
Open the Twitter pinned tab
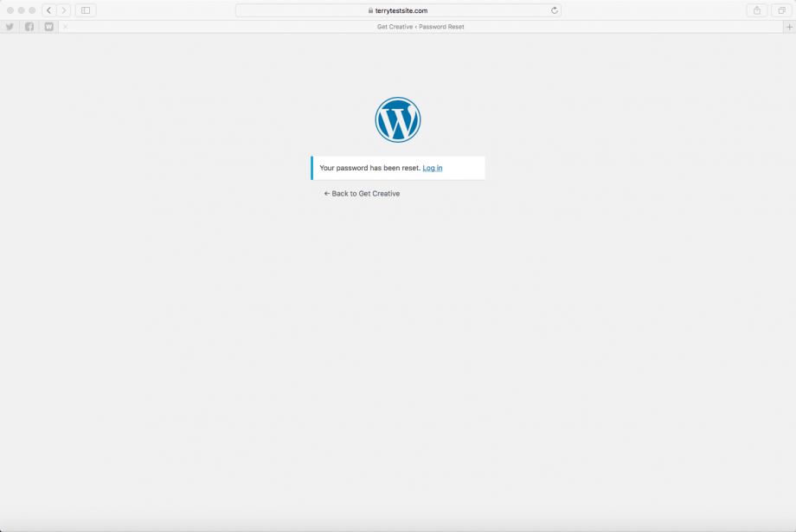click(x=10, y=27)
